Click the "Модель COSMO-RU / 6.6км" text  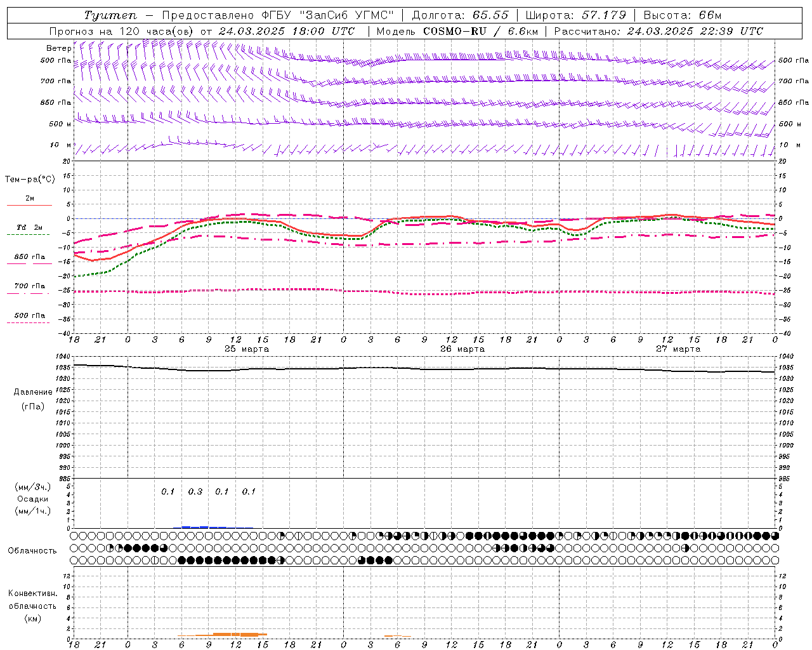[457, 31]
